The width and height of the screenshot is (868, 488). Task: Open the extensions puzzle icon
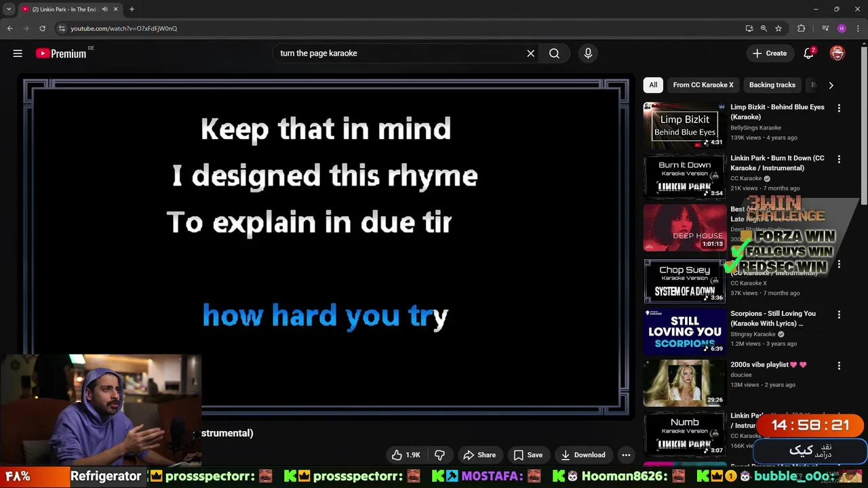coord(801,28)
